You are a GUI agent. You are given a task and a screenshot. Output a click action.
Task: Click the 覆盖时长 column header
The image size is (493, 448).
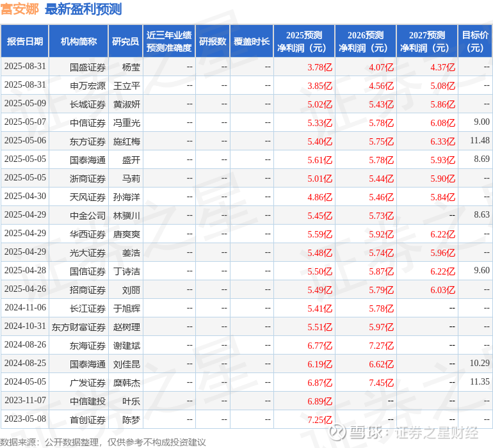click(x=252, y=41)
